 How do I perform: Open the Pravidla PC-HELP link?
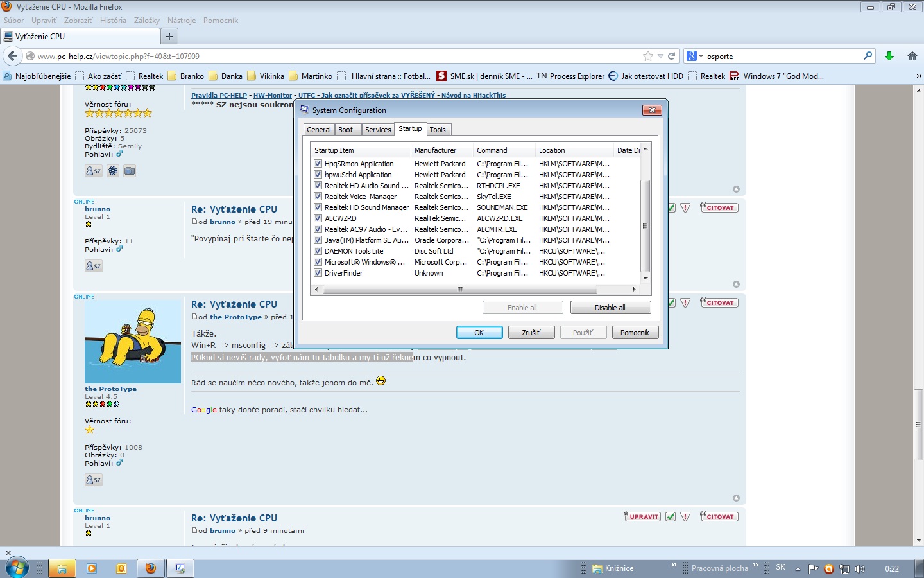click(x=219, y=95)
